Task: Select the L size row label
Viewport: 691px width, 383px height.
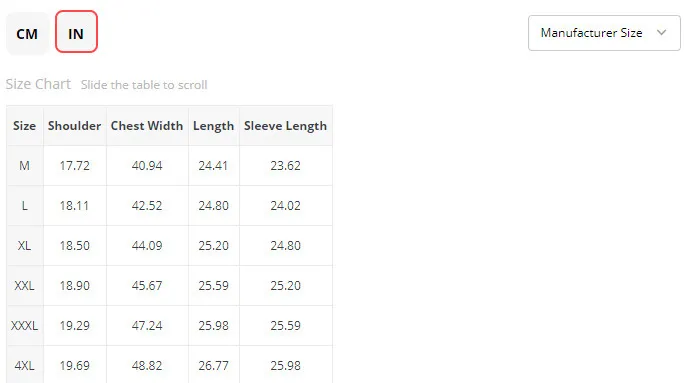Action: coord(25,206)
